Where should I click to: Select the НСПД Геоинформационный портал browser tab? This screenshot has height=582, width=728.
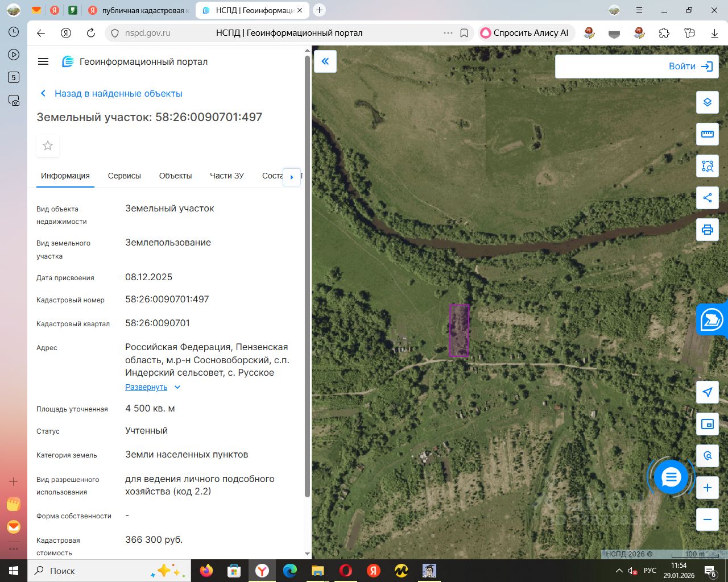click(253, 10)
